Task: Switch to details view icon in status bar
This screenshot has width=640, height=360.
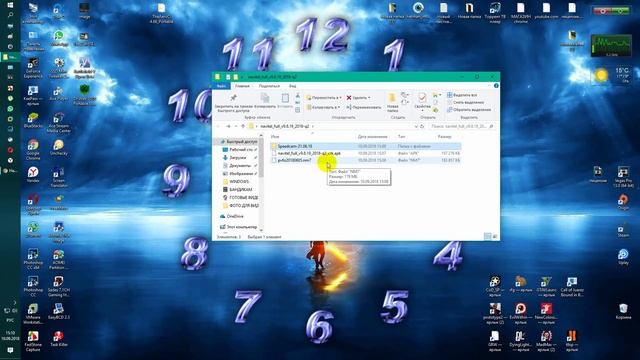Action: [487, 237]
